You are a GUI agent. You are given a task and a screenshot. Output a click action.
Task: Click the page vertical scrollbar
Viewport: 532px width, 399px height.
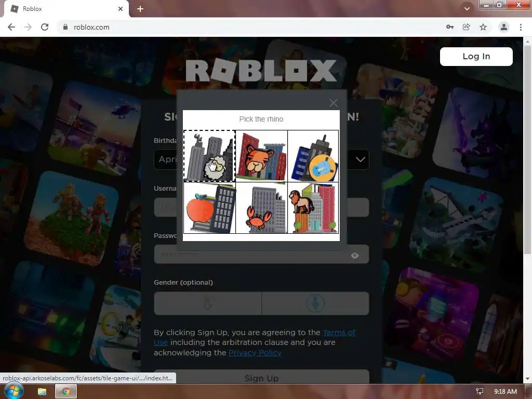click(527, 149)
